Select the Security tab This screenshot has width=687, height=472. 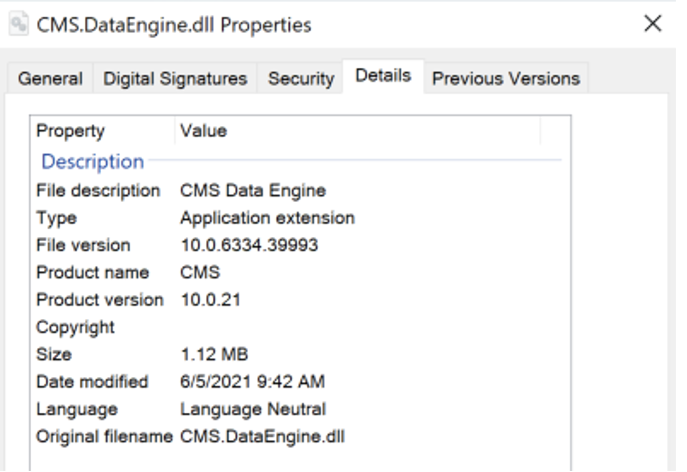point(300,78)
